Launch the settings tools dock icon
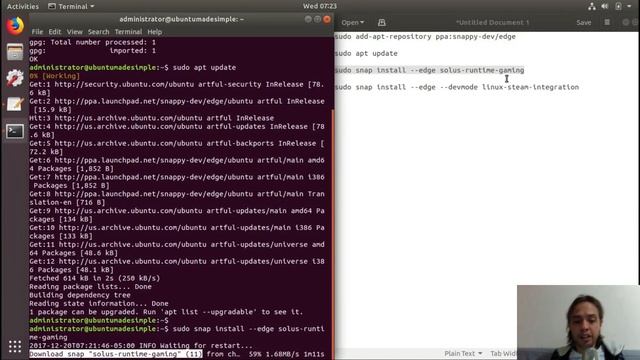The width and height of the screenshot is (640, 360). pyautogui.click(x=15, y=78)
